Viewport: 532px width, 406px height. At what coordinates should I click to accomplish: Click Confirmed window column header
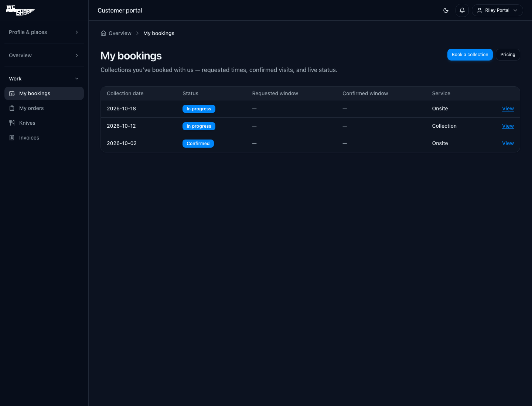click(x=365, y=93)
